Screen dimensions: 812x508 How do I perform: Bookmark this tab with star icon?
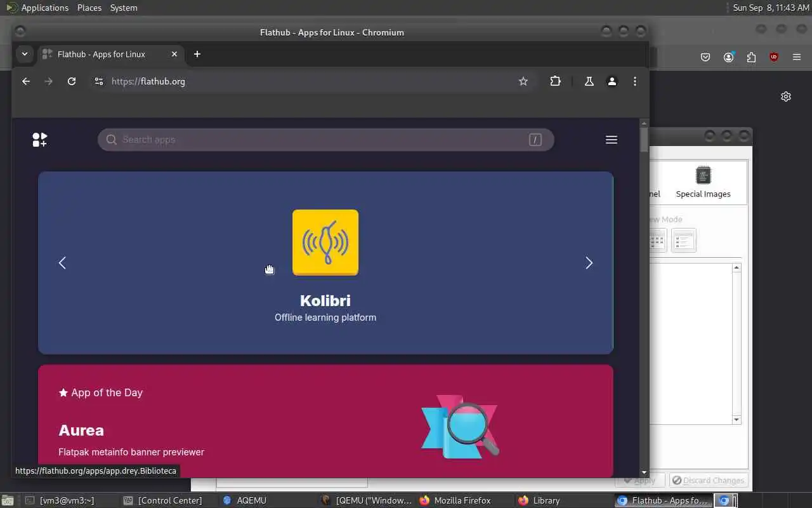[523, 81]
